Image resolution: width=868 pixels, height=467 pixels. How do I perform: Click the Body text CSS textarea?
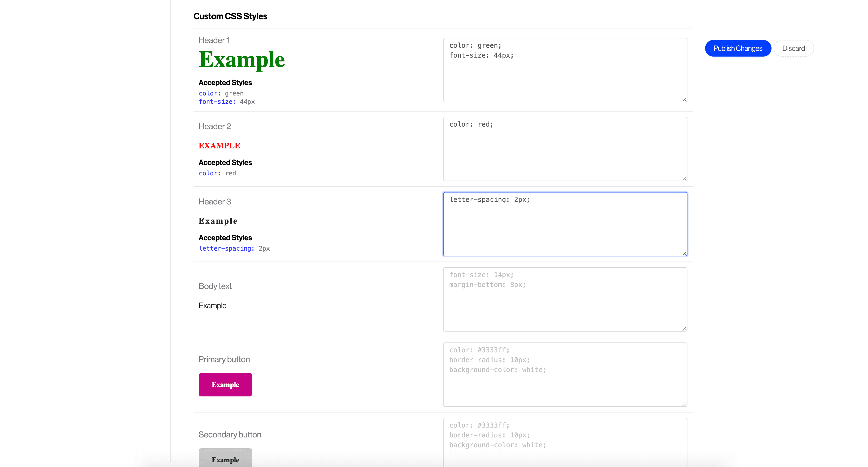[565, 299]
